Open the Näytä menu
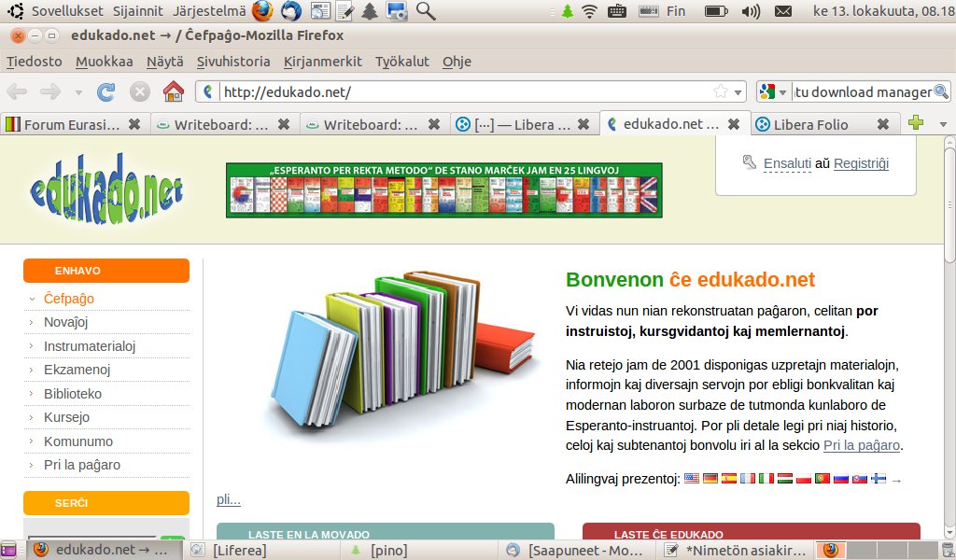Screen dimensions: 956x560 164,62
